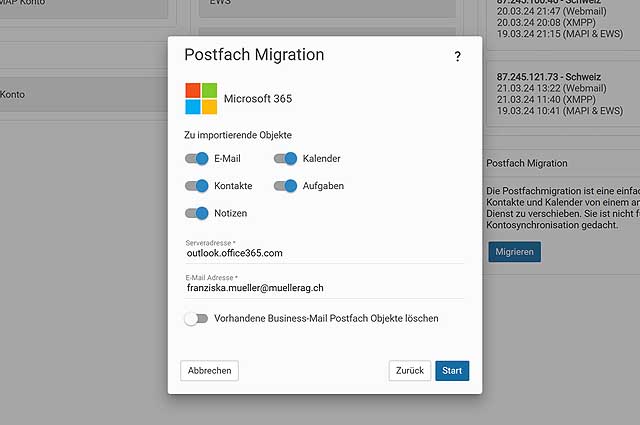Click Migrieren button in background page
The image size is (640, 425).
click(x=514, y=252)
